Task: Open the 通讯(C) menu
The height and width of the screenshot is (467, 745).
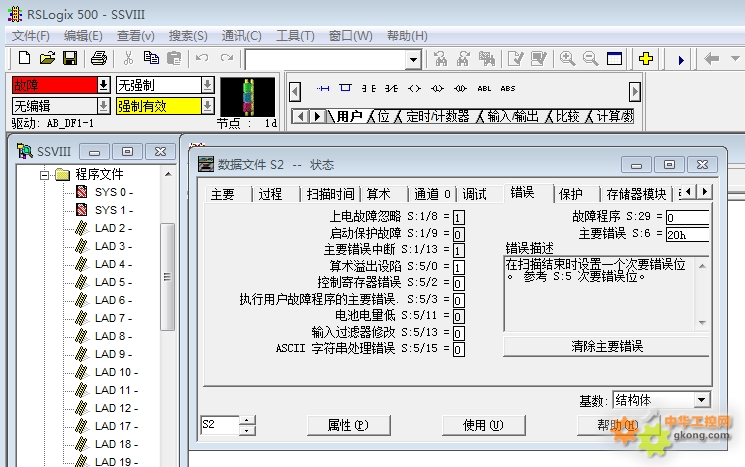Action: (x=241, y=36)
